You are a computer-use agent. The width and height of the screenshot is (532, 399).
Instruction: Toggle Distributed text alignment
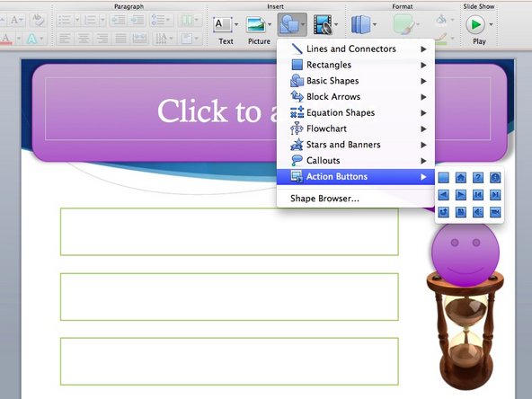(x=139, y=39)
